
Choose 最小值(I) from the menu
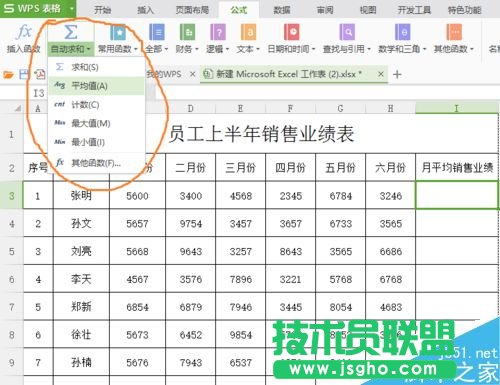point(96,142)
